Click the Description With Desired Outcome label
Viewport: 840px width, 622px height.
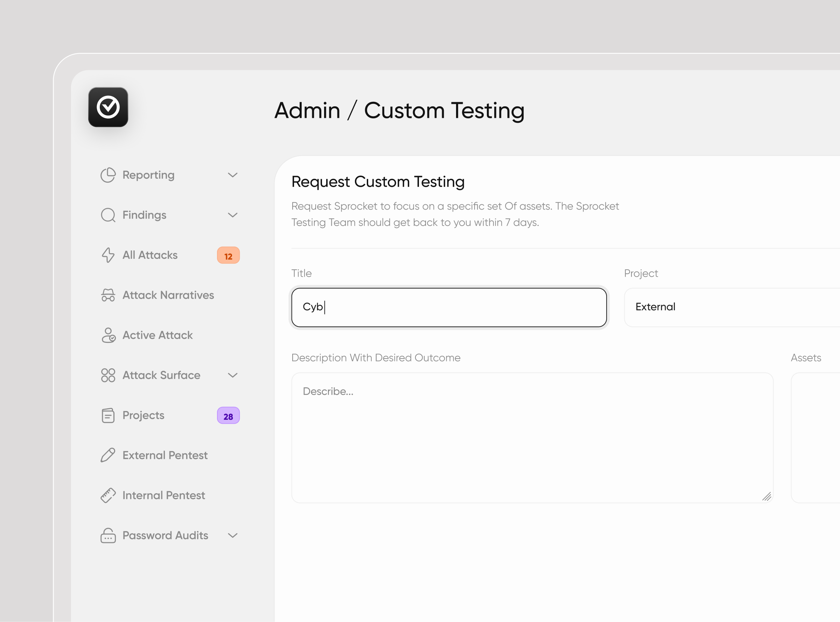[376, 358]
